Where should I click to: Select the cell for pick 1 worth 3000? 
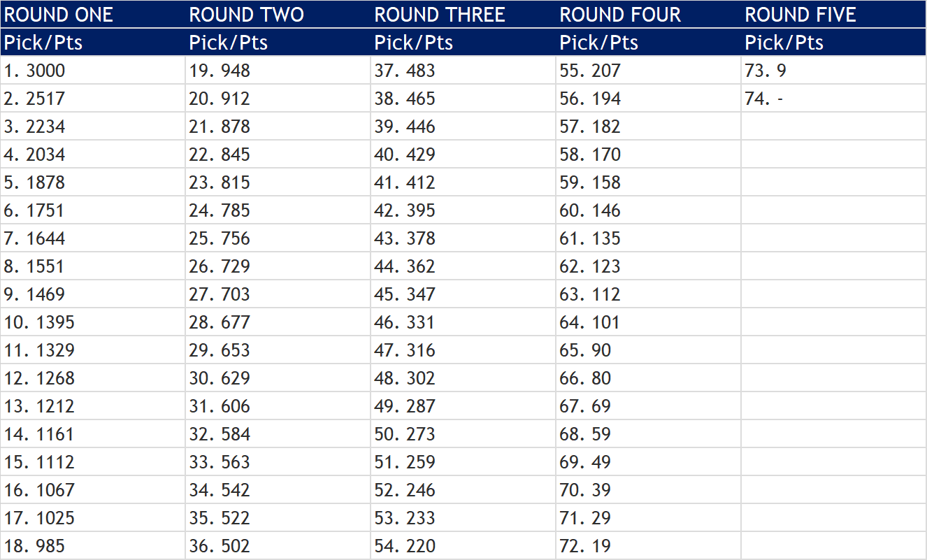93,71
